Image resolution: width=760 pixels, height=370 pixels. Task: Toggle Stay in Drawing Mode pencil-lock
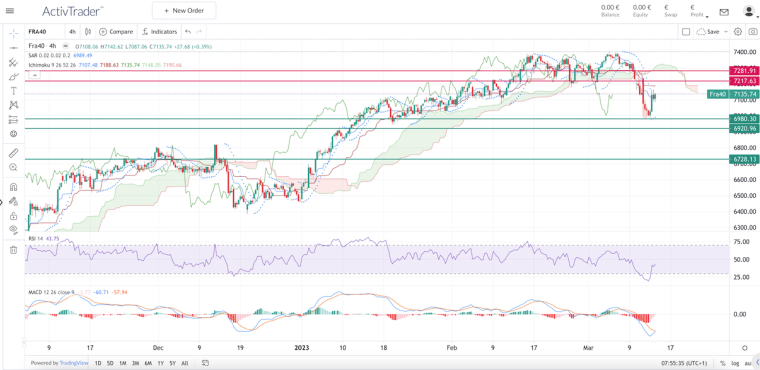[x=14, y=201]
